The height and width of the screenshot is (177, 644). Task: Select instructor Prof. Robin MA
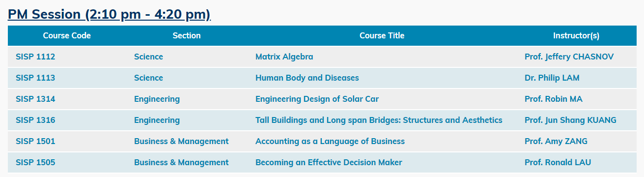tap(554, 99)
